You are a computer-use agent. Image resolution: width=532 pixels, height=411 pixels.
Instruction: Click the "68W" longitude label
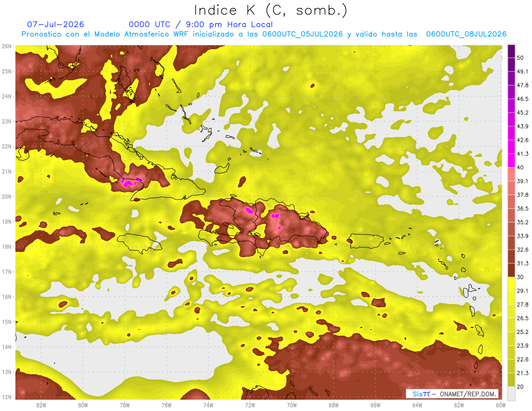point(334,405)
